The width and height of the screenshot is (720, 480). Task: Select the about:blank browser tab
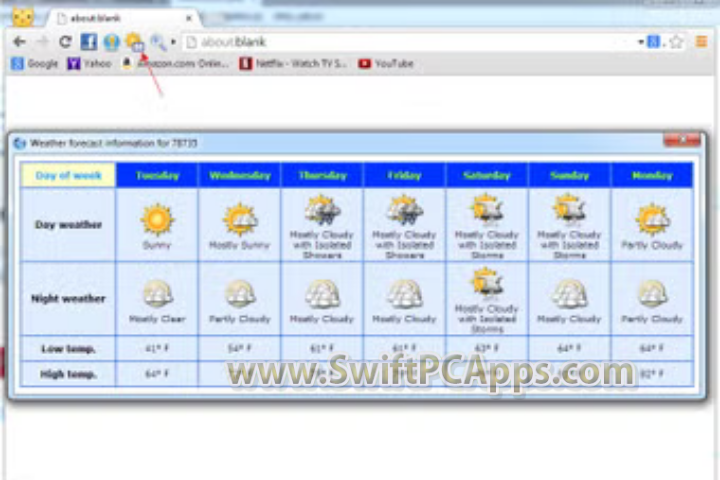point(122,18)
